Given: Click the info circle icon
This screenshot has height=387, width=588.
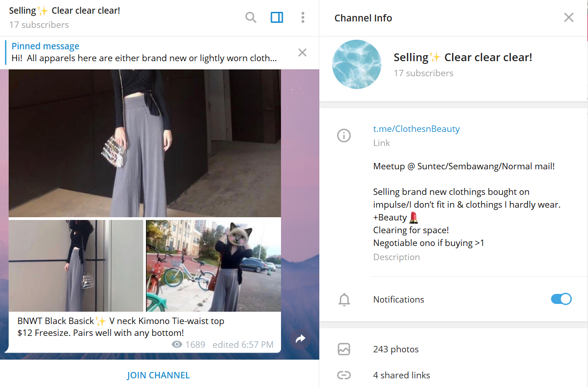Looking at the screenshot, I should 344,136.
